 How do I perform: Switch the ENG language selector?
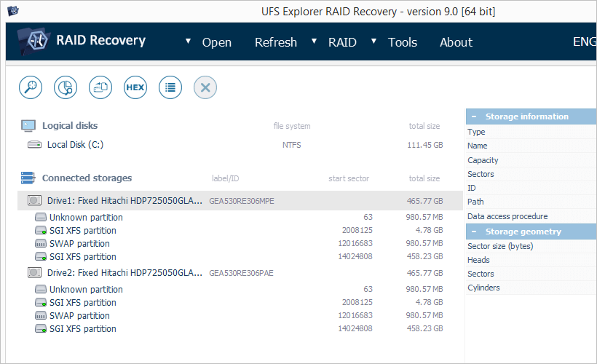click(585, 42)
